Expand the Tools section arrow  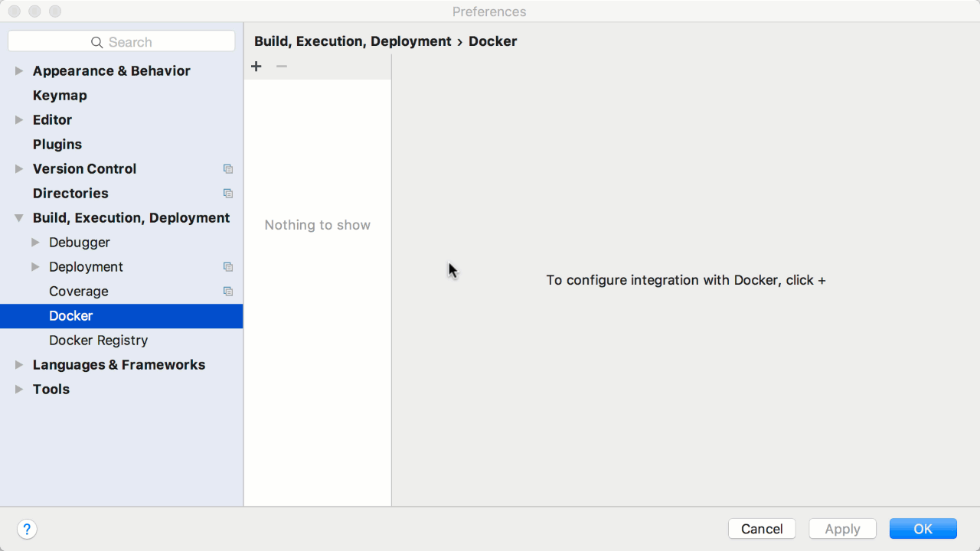point(19,390)
